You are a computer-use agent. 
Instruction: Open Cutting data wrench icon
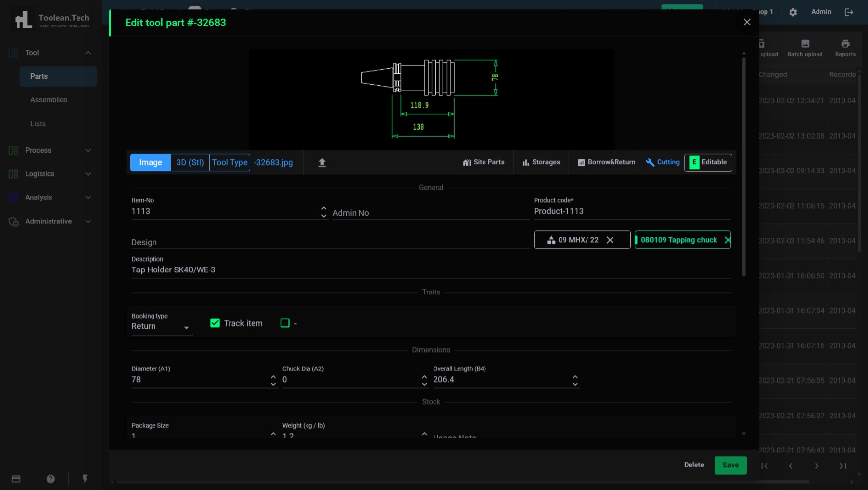tap(663, 162)
